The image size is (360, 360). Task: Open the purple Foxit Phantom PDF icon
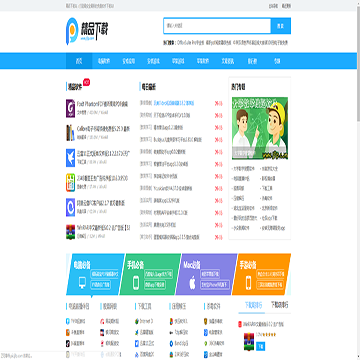click(x=70, y=108)
